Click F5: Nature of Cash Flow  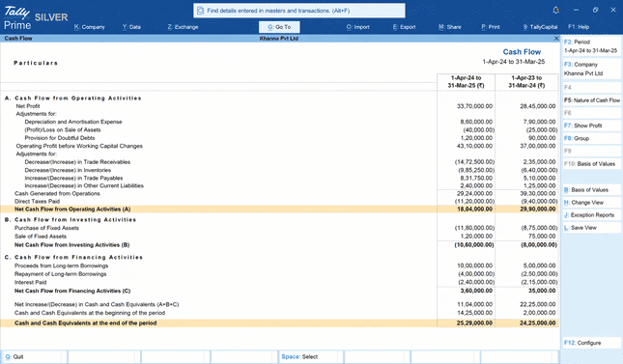592,100
